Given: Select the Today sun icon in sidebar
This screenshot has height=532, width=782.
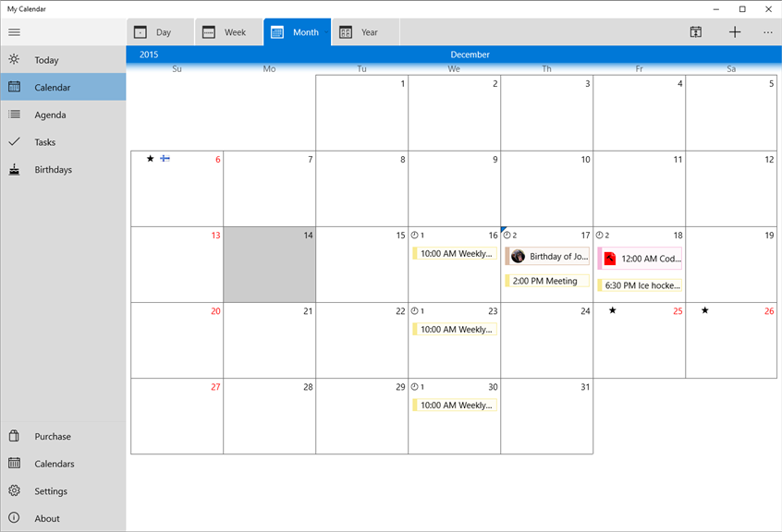Looking at the screenshot, I should click(15, 59).
